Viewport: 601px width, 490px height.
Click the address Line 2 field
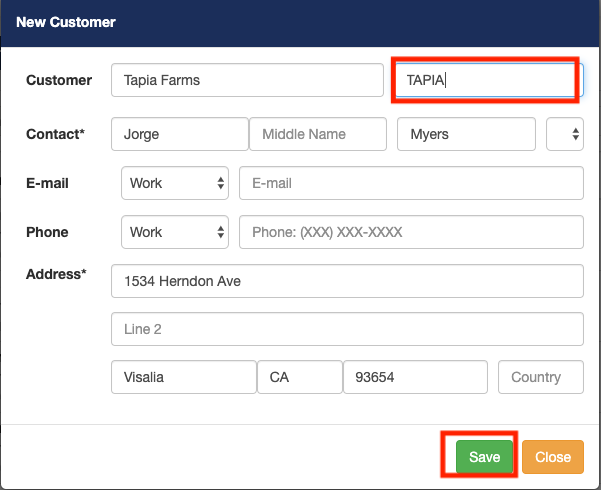pyautogui.click(x=347, y=329)
